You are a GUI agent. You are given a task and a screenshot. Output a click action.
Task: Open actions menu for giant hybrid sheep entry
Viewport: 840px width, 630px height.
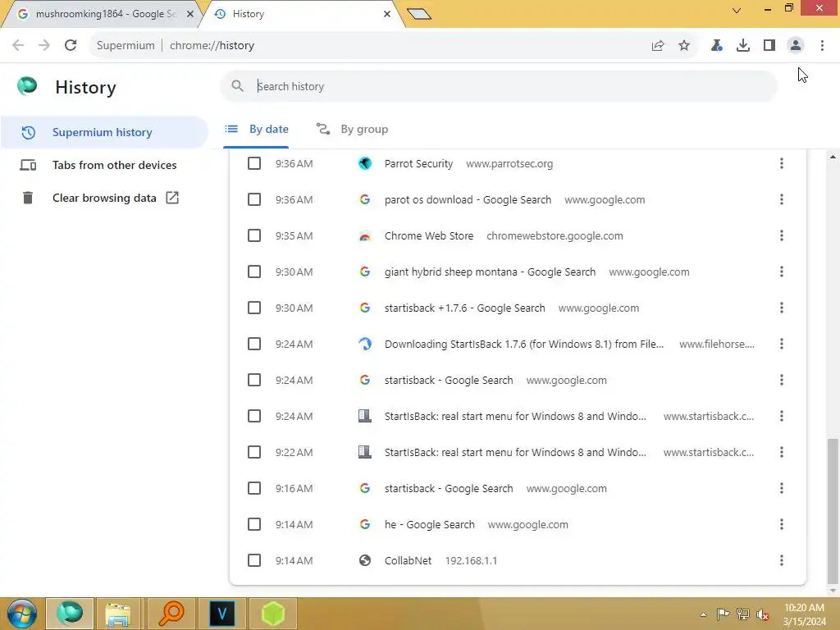click(782, 272)
